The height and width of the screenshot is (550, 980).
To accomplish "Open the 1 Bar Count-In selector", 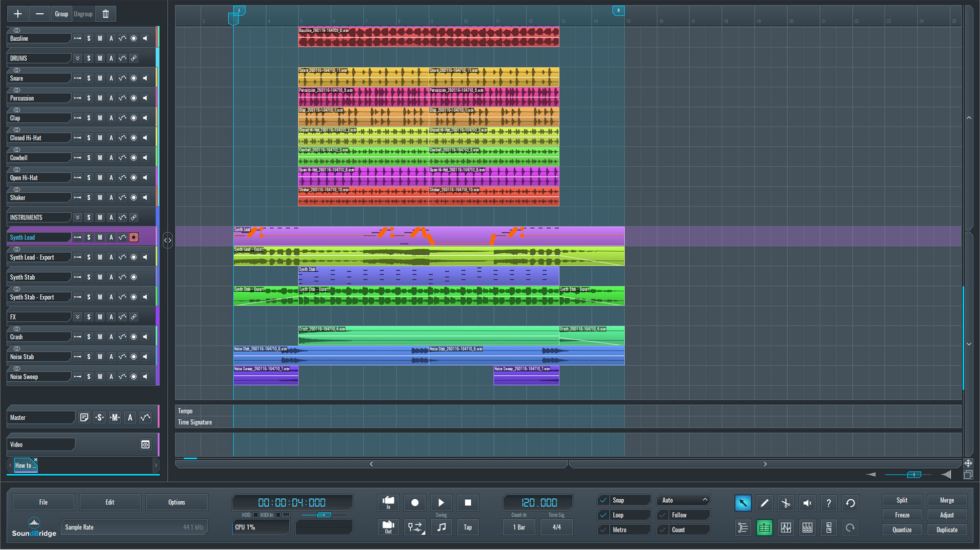I will [519, 527].
